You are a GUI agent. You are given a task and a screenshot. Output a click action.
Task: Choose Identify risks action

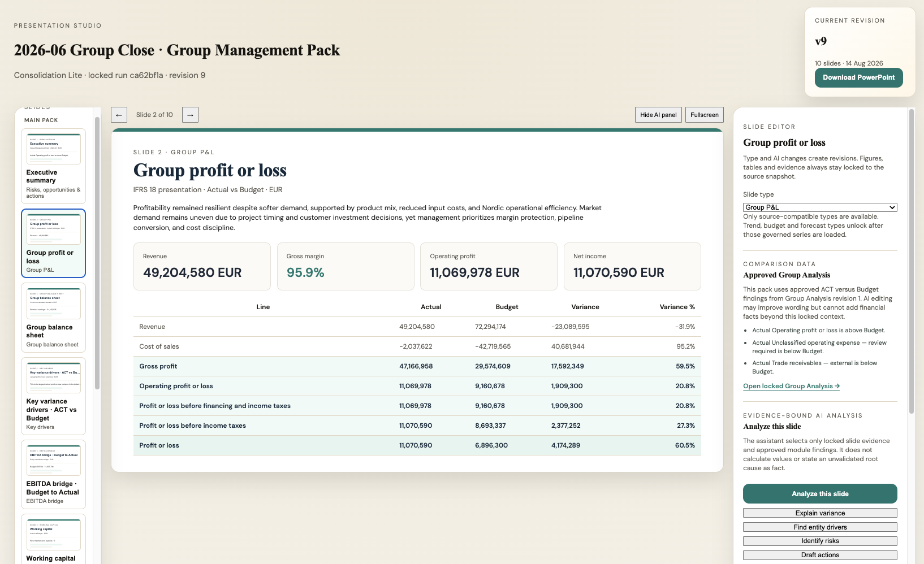click(x=820, y=541)
